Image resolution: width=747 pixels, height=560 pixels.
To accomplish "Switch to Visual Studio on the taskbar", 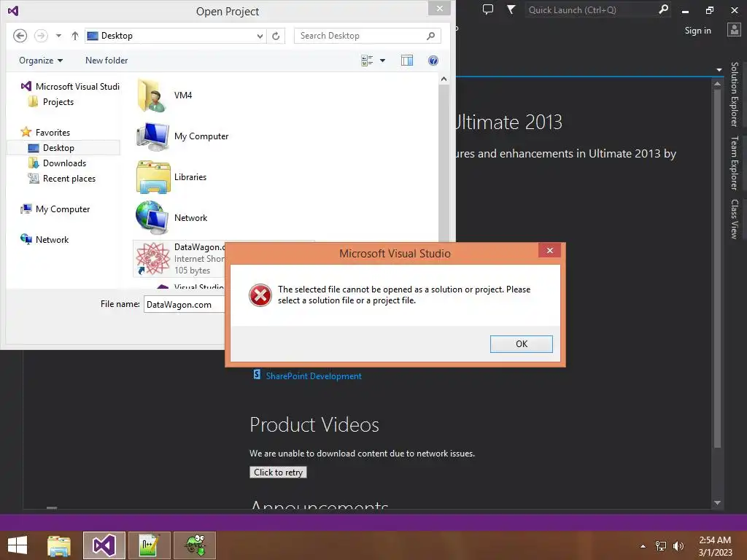I will (104, 545).
